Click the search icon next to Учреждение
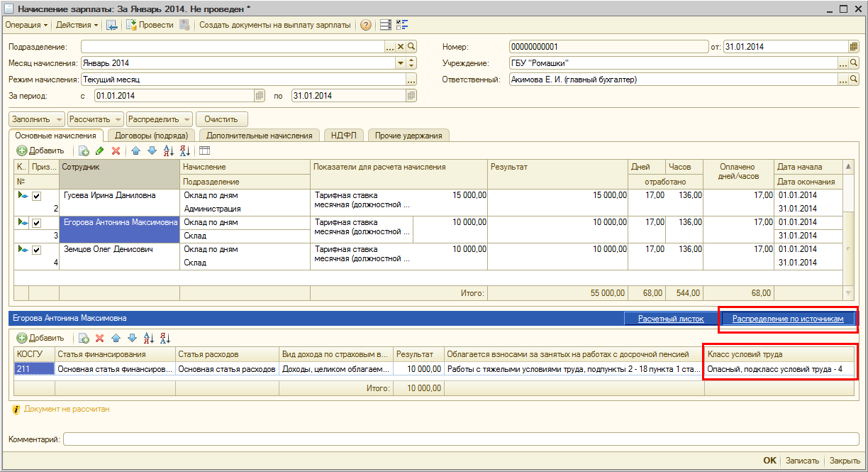Viewport: 868px width, 472px height. [x=854, y=63]
